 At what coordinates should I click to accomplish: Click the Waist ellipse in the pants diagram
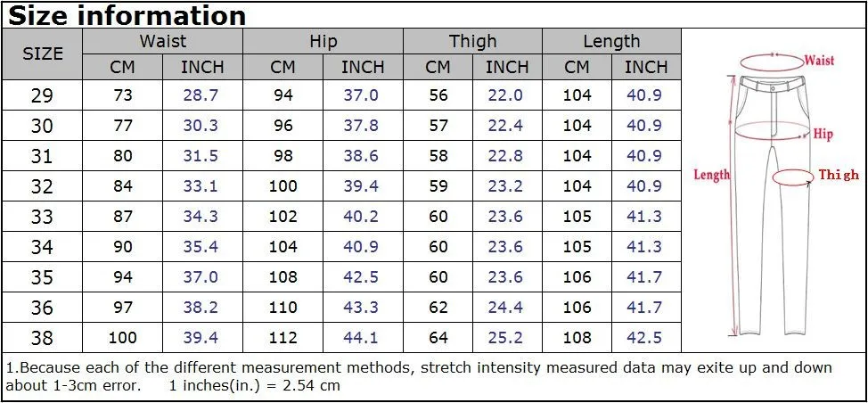770,62
